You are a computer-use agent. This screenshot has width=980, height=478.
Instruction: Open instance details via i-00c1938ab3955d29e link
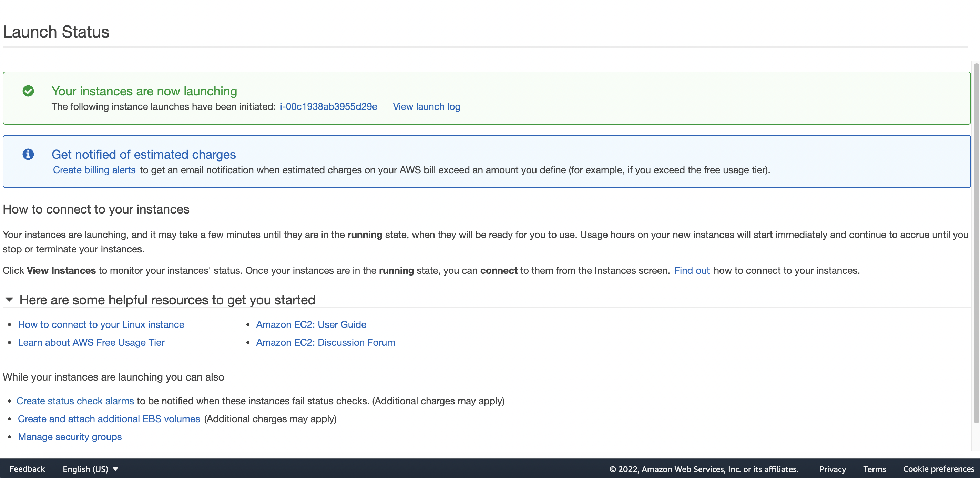pos(328,107)
